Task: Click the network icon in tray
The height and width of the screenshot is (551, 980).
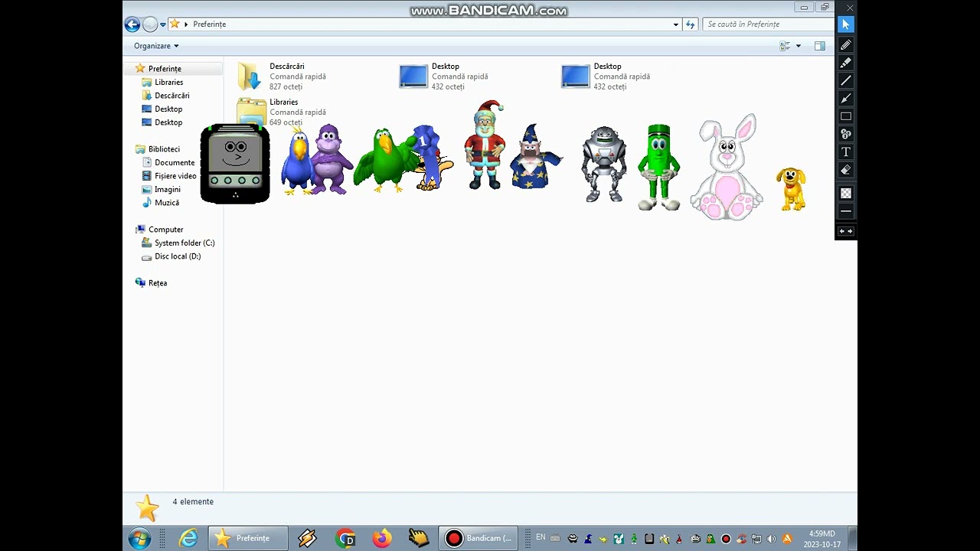Action: pyautogui.click(x=756, y=539)
